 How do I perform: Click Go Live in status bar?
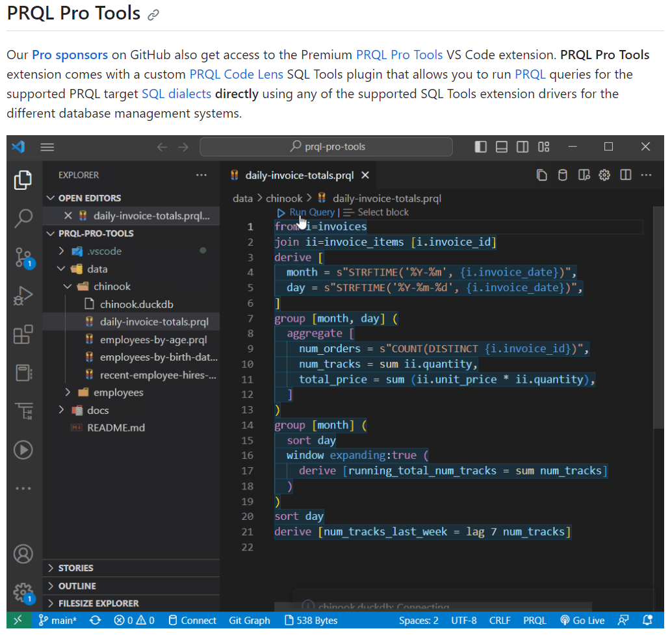pyautogui.click(x=582, y=621)
